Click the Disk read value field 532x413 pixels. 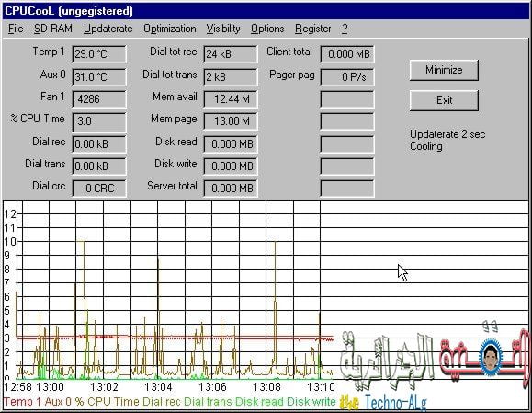point(231,144)
